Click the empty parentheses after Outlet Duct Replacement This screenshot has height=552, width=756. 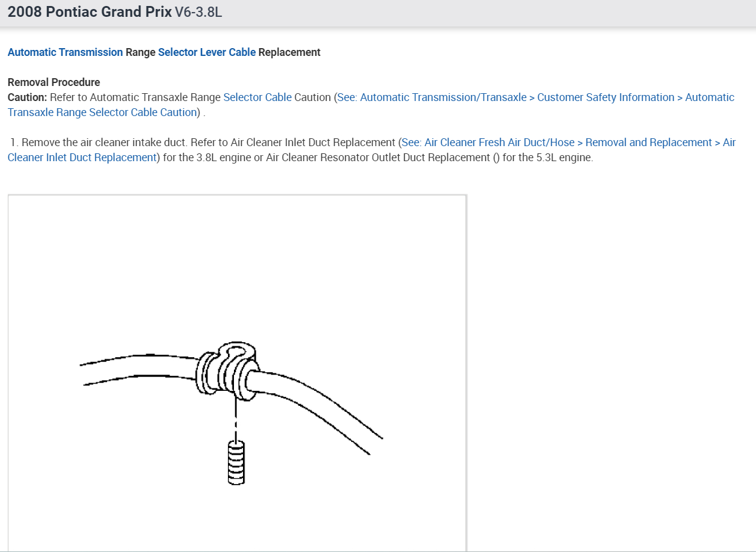(x=496, y=158)
